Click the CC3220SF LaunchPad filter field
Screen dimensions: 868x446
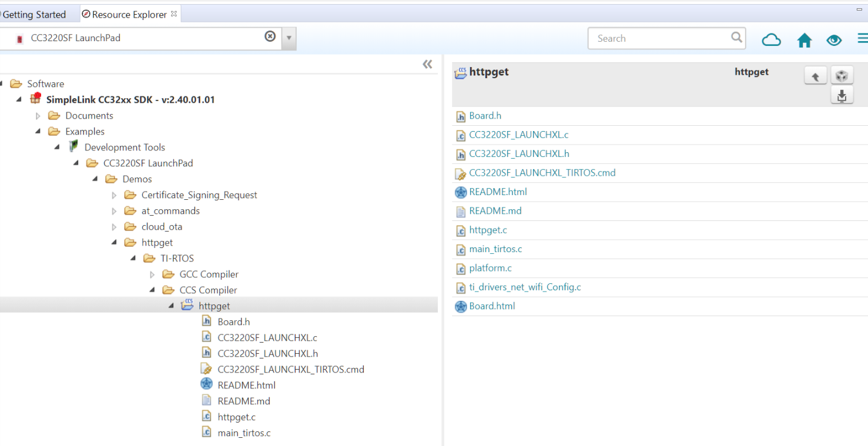coord(141,38)
